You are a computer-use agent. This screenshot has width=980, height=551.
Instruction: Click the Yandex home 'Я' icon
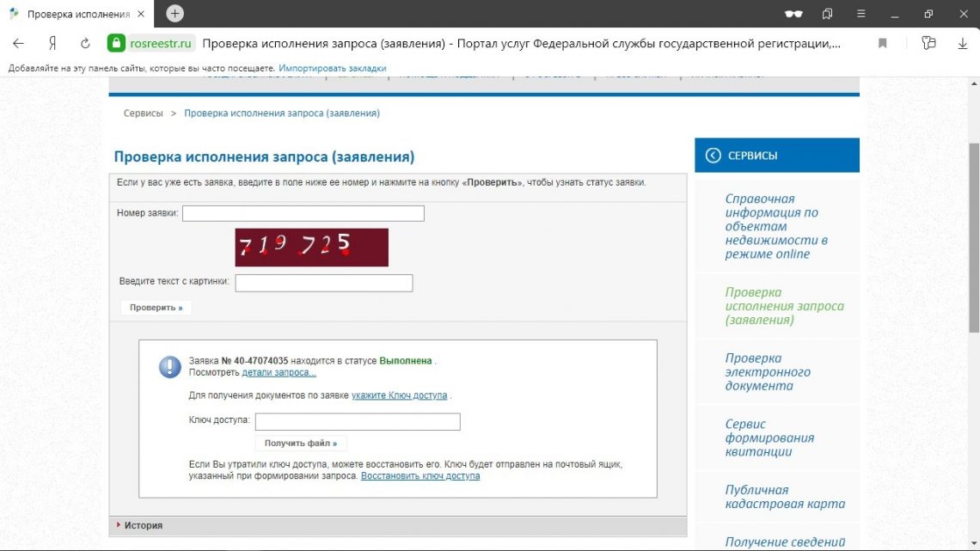52,43
